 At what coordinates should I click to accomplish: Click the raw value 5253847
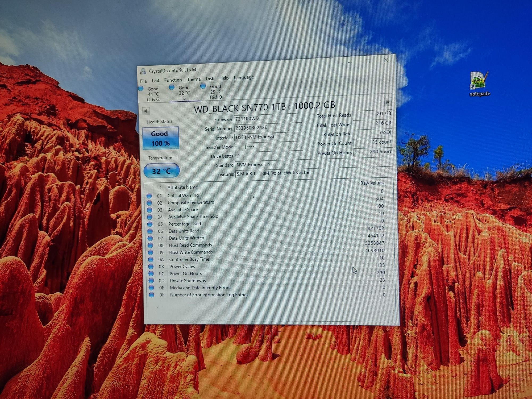point(375,243)
